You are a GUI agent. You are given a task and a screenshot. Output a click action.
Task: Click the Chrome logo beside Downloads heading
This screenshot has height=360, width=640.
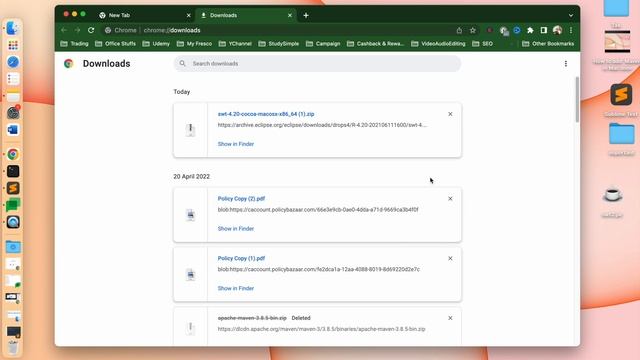point(69,64)
